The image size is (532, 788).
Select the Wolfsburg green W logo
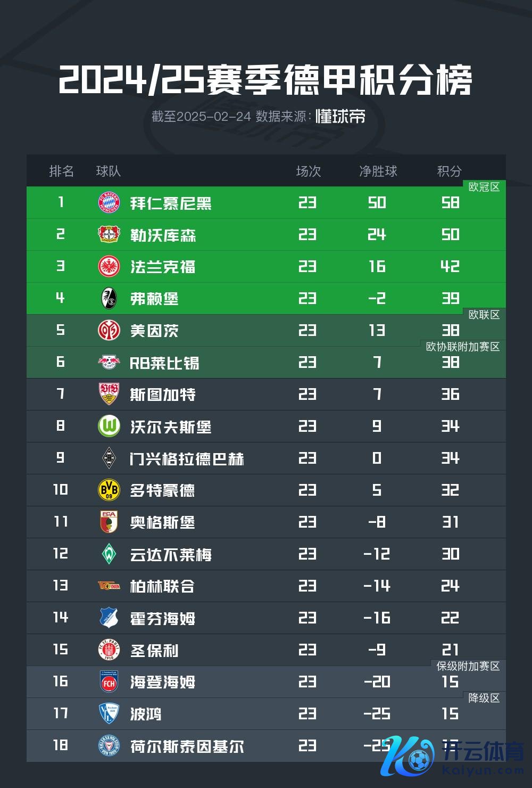(109, 426)
